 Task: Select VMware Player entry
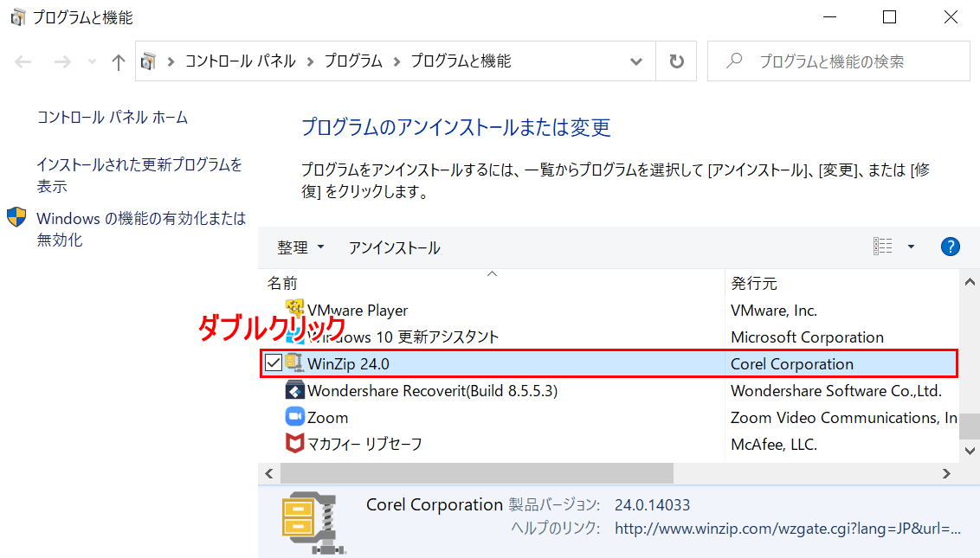click(x=358, y=311)
